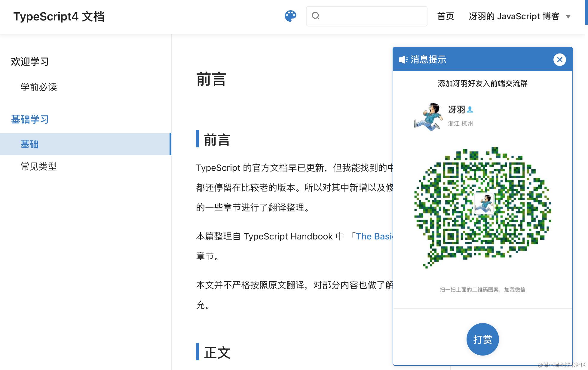This screenshot has width=588, height=370.
Task: Click the blue user icon beside 冴羽
Action: pyautogui.click(x=470, y=110)
